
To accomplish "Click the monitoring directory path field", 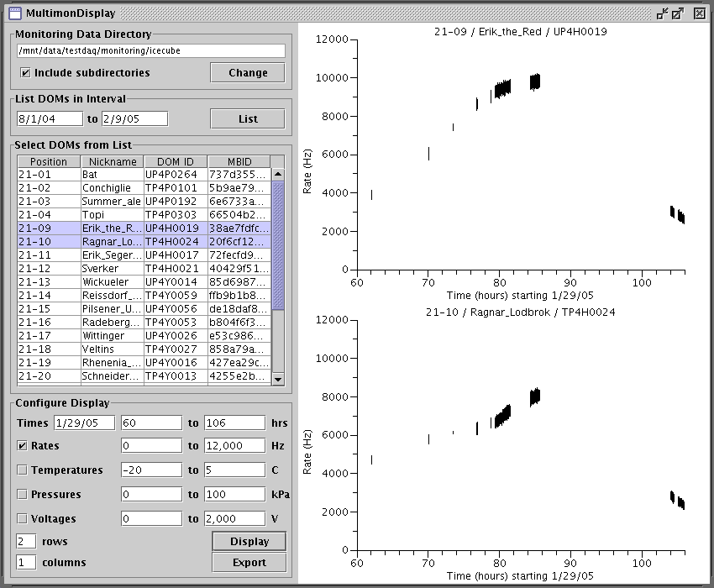I will point(151,50).
